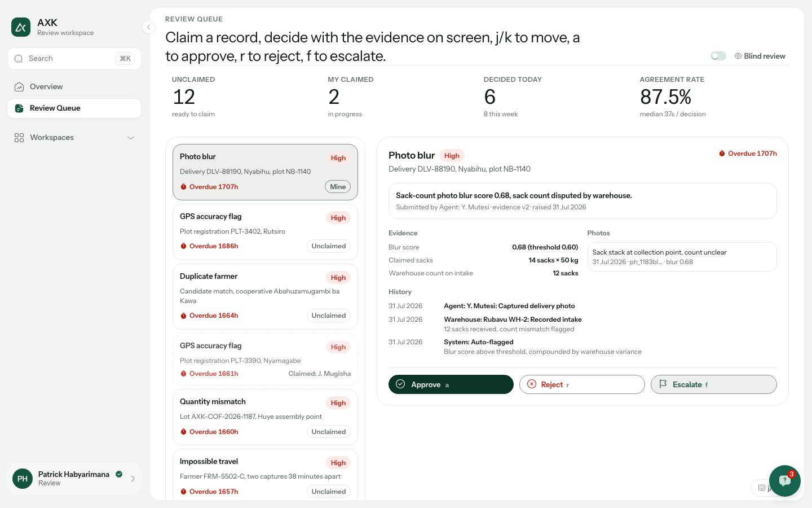Image resolution: width=812 pixels, height=508 pixels.
Task: Click the Reject circled-x icon
Action: [532, 384]
